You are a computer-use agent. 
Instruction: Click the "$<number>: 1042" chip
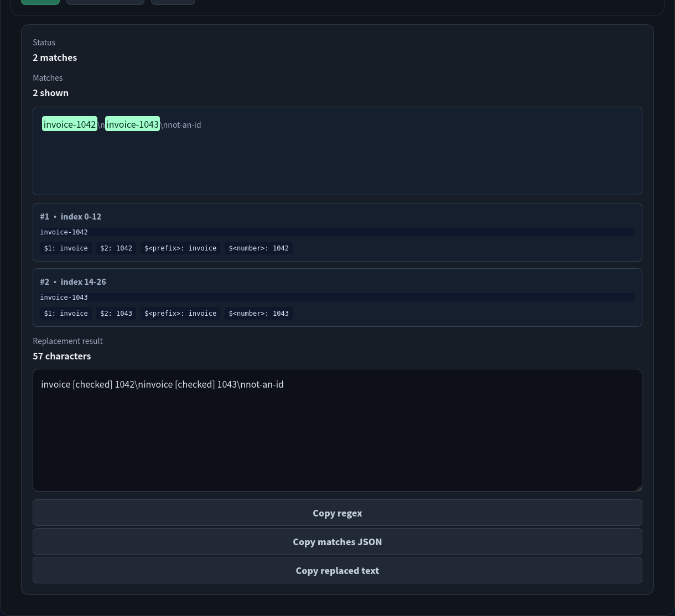click(x=258, y=248)
